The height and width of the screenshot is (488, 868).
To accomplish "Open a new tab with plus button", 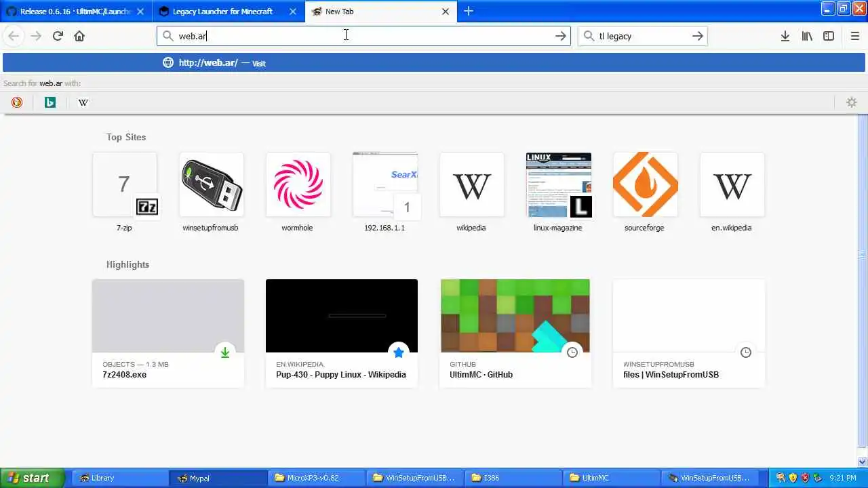I will (x=469, y=11).
